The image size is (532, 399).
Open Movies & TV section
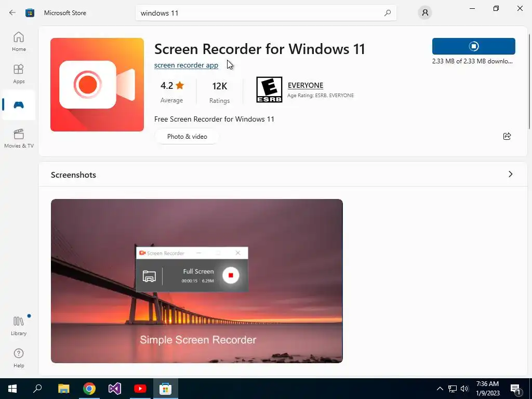[19, 138]
